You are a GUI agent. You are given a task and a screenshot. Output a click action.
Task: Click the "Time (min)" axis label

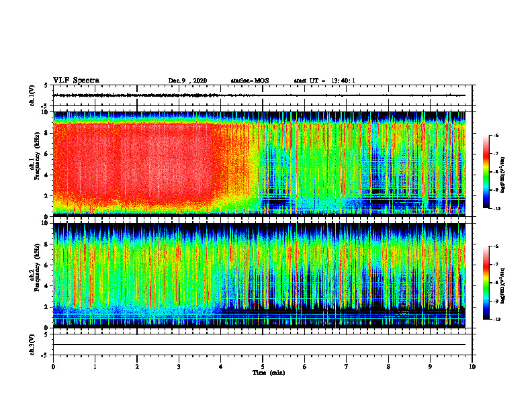[x=269, y=373]
